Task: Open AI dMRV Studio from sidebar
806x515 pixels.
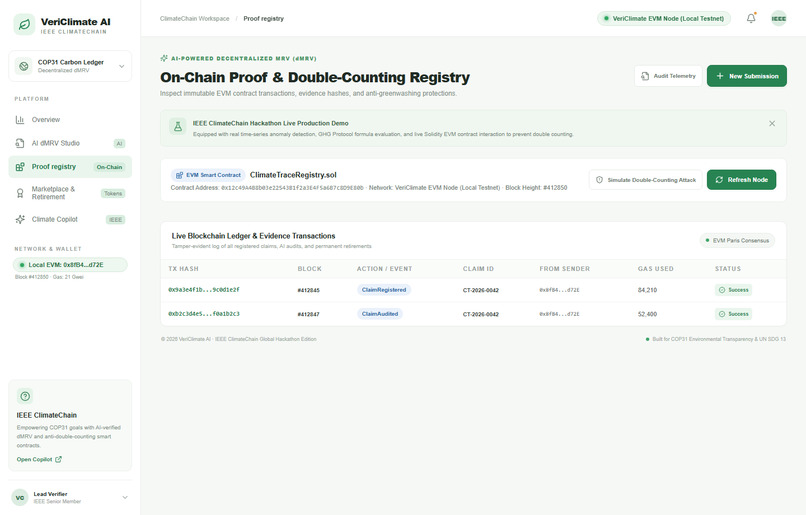Action: click(70, 143)
